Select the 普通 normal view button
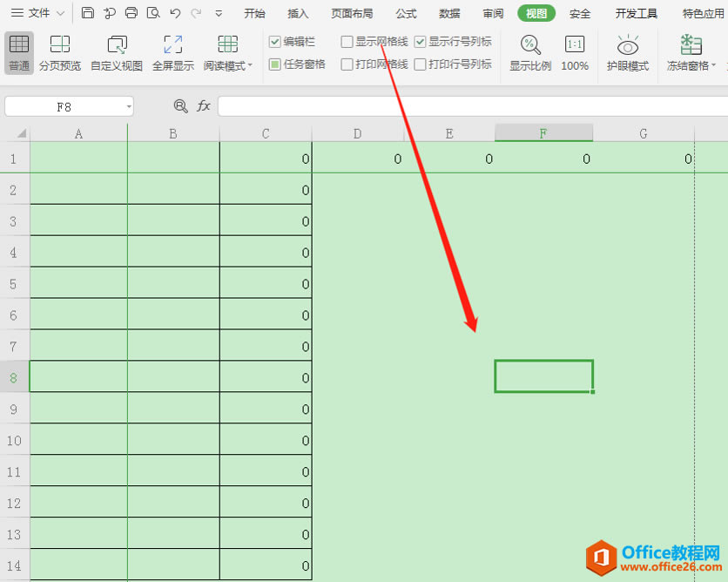728x582 pixels. tap(19, 53)
